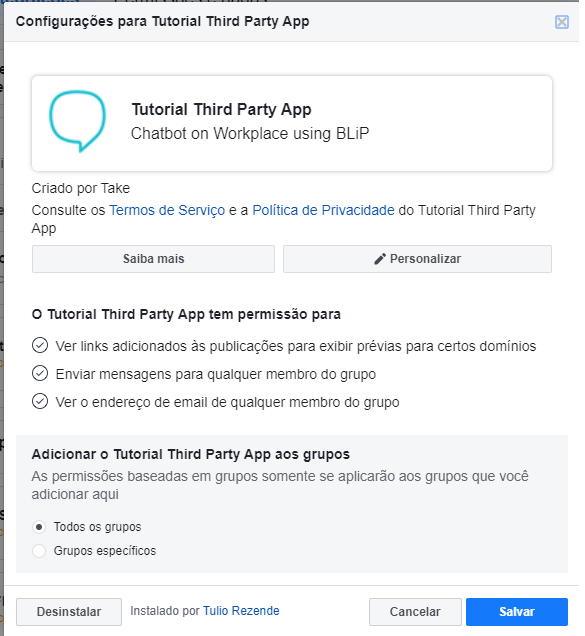Select the Todos os grupos radio button

tap(39, 527)
